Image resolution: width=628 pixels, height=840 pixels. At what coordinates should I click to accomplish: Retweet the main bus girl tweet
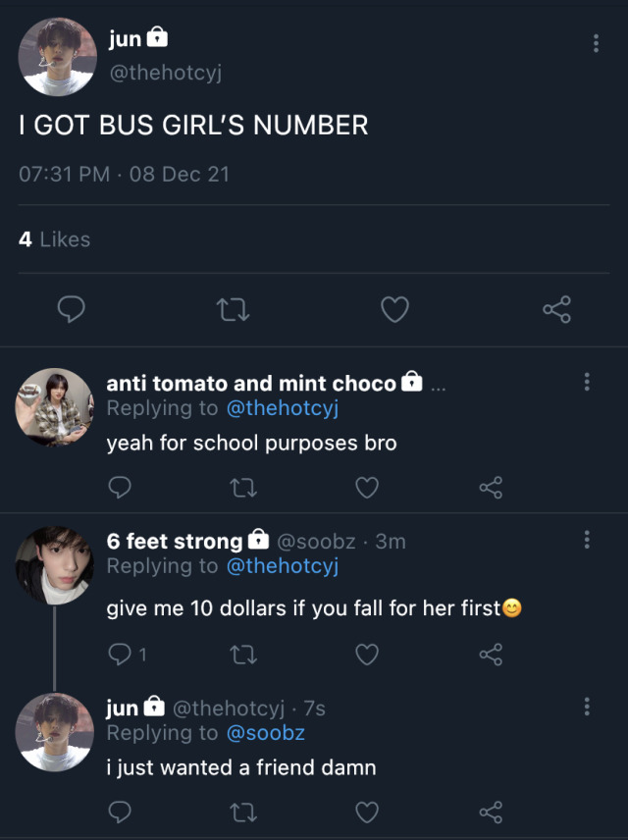(233, 311)
